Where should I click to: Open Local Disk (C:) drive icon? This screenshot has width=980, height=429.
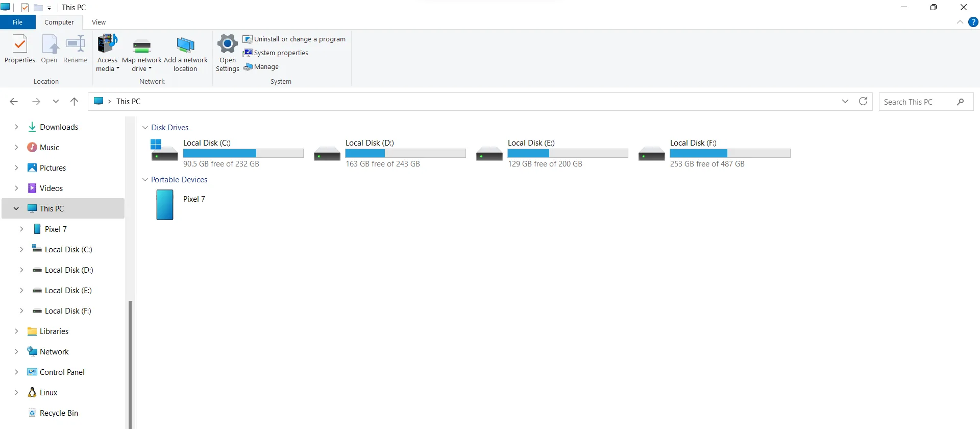(164, 150)
